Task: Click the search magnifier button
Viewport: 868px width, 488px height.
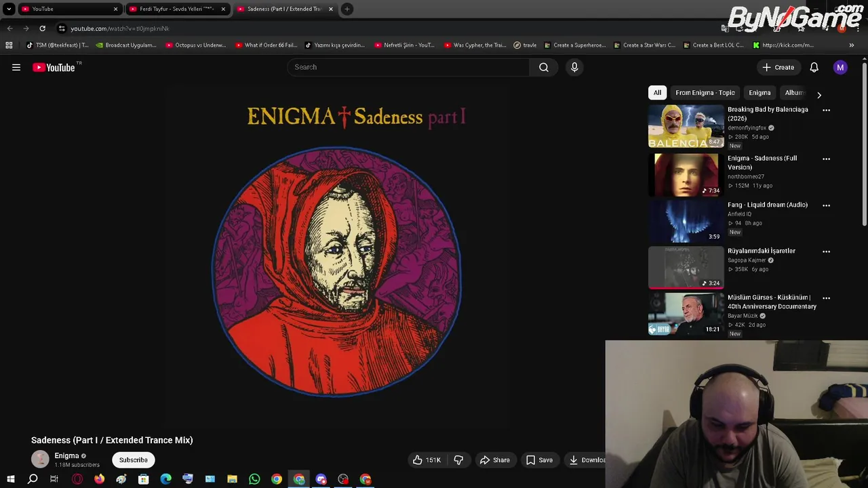Action: (544, 67)
